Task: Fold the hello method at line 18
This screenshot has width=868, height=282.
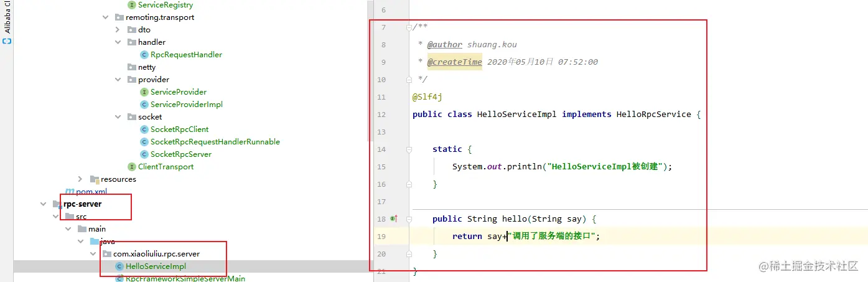Action: point(408,219)
